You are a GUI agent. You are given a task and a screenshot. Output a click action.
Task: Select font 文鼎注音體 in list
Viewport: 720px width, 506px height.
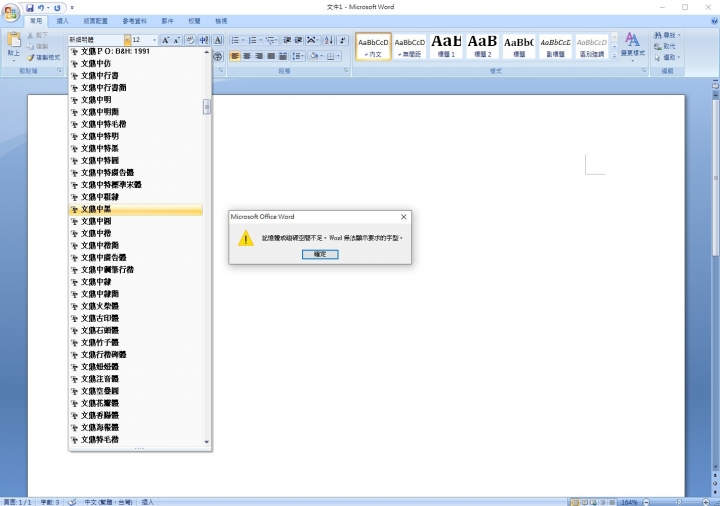point(135,379)
